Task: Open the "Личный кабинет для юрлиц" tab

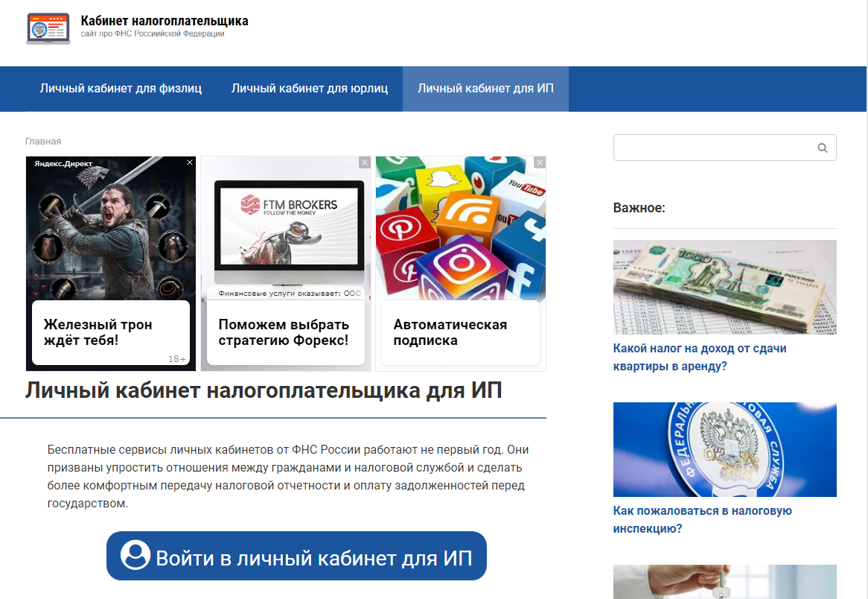Action: point(310,88)
